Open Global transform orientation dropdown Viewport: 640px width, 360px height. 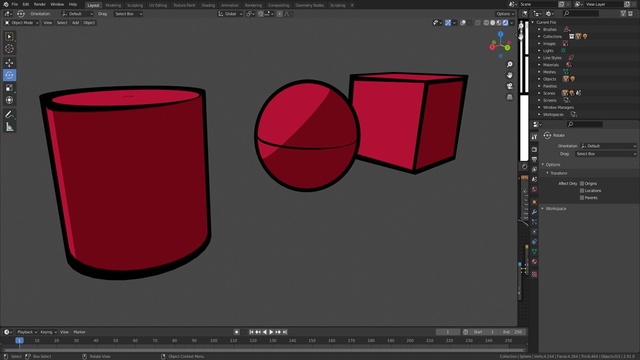(x=230, y=14)
